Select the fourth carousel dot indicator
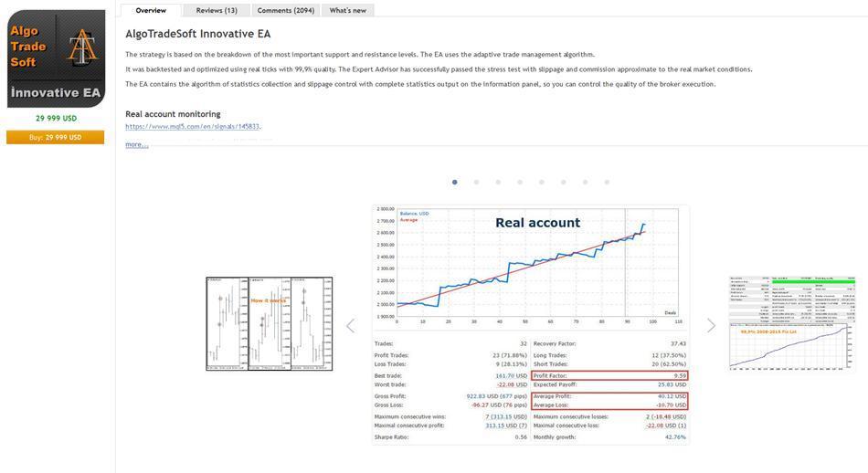The height and width of the screenshot is (473, 868). (520, 183)
